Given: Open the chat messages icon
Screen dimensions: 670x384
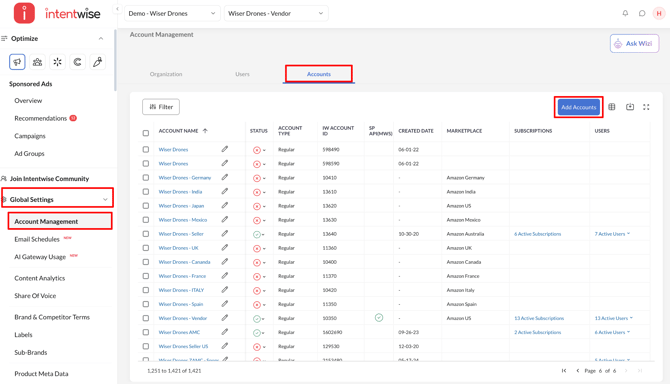Looking at the screenshot, I should click(x=642, y=13).
